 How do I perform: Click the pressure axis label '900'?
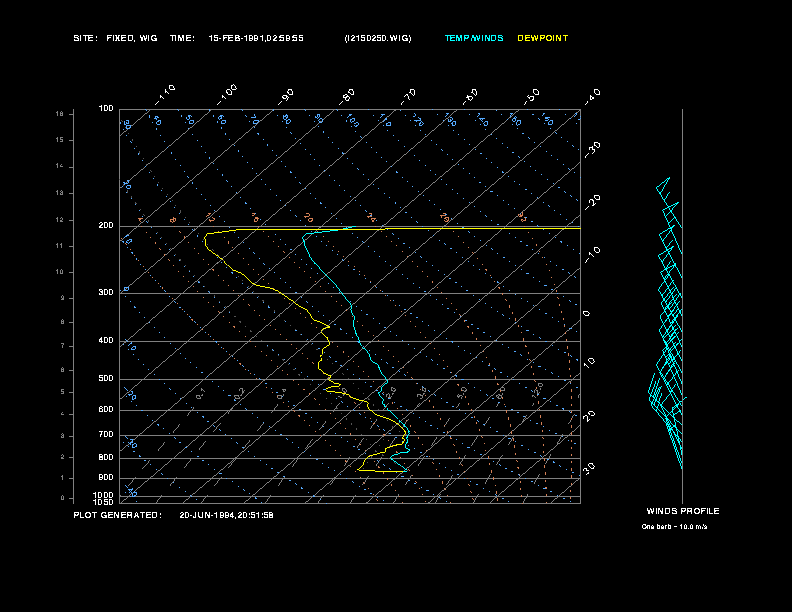(106, 478)
